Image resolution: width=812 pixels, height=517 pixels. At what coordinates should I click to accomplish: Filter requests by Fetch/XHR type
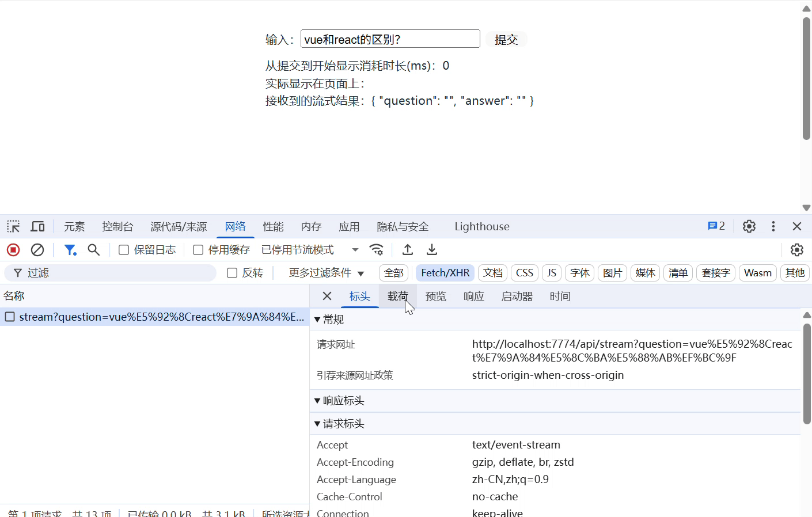tap(445, 272)
